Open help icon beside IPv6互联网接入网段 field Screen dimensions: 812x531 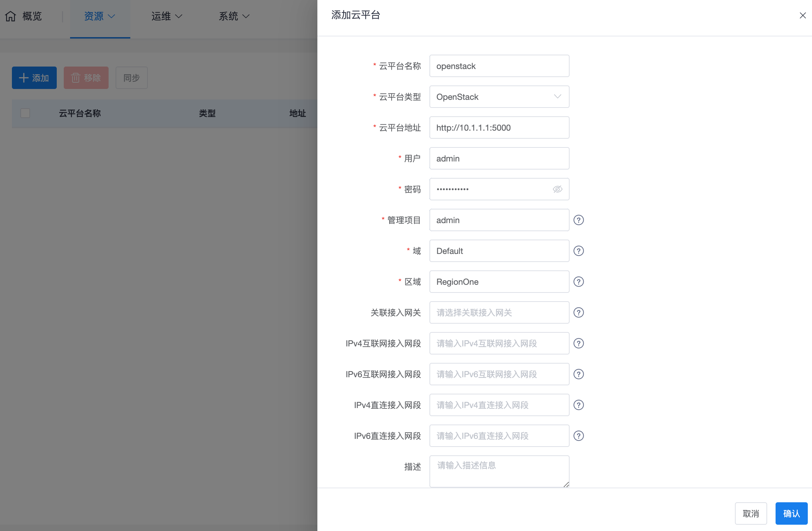click(578, 374)
